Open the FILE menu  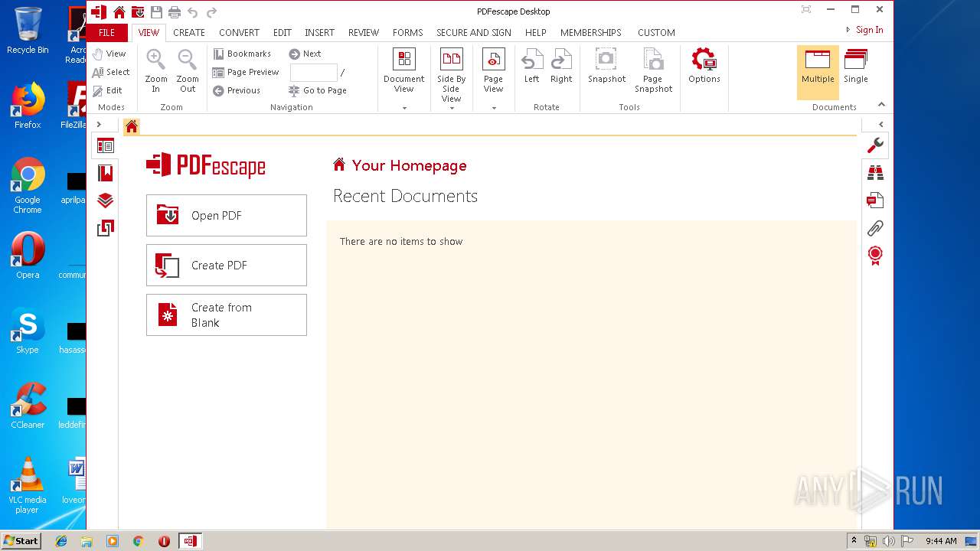pyautogui.click(x=106, y=32)
